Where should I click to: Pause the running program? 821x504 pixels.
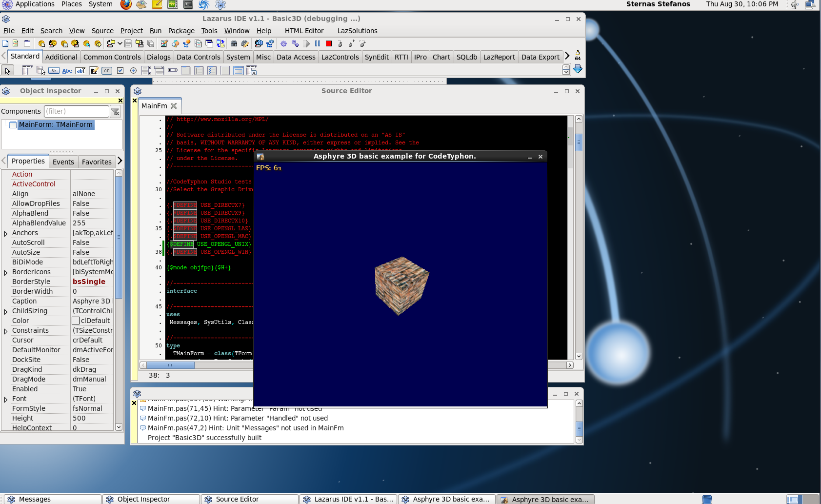(x=318, y=43)
